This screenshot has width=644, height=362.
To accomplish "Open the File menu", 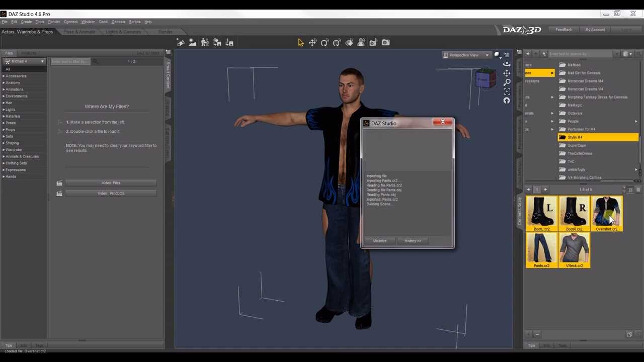I will pos(5,22).
